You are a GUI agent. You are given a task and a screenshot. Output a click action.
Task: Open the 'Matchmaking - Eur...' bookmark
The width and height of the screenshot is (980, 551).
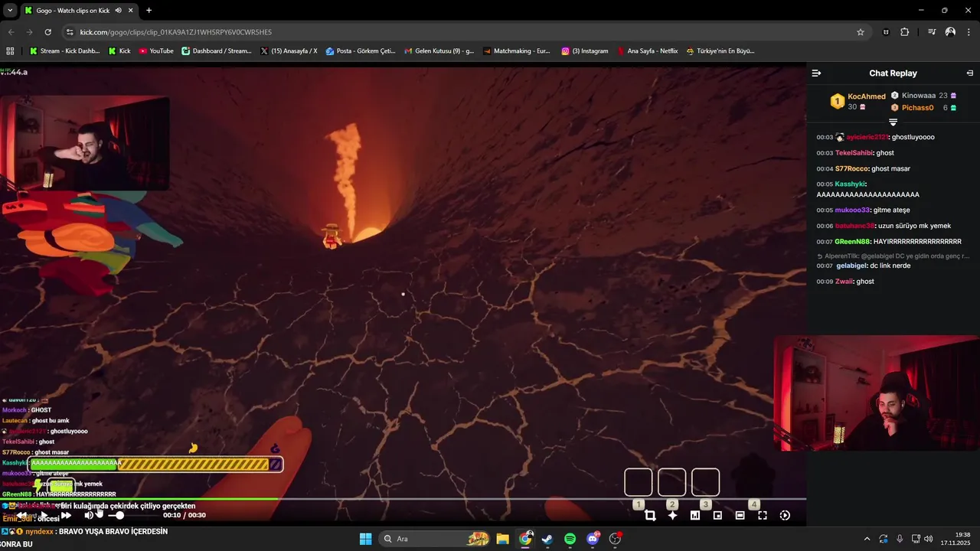coord(517,51)
